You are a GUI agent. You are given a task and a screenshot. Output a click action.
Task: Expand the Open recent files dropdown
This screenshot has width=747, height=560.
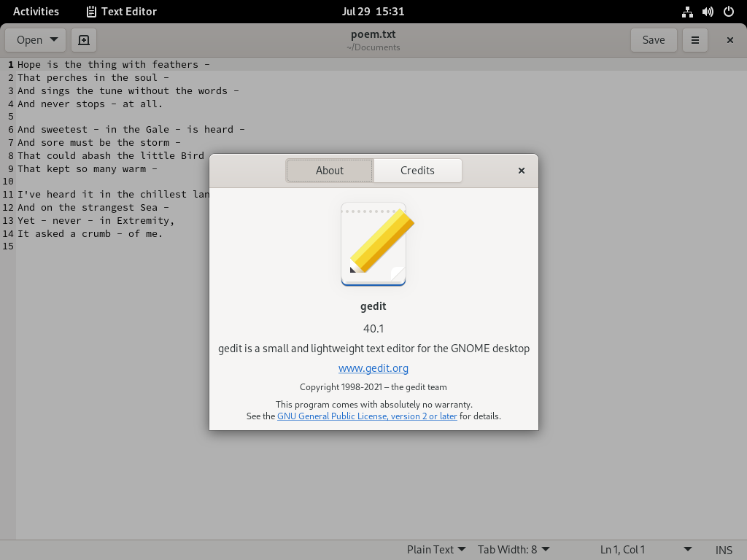[36, 40]
